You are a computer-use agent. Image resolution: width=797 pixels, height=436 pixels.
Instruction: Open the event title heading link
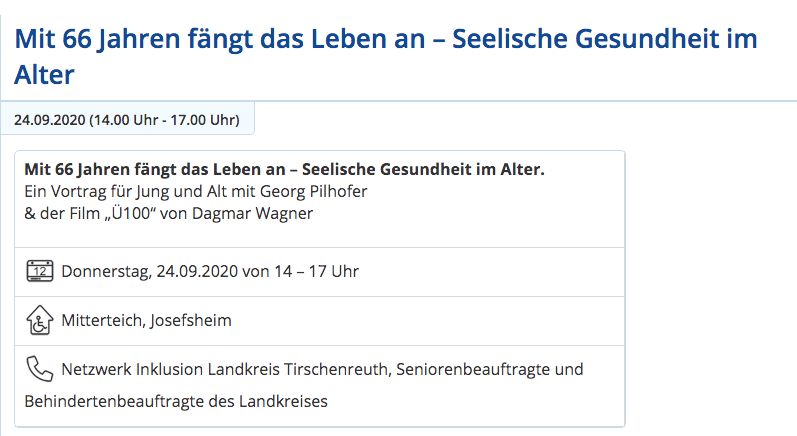(385, 56)
